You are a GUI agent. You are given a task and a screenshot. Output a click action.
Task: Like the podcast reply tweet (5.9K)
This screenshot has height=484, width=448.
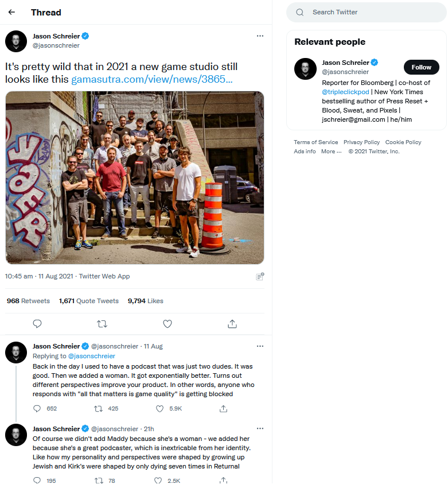click(x=160, y=409)
